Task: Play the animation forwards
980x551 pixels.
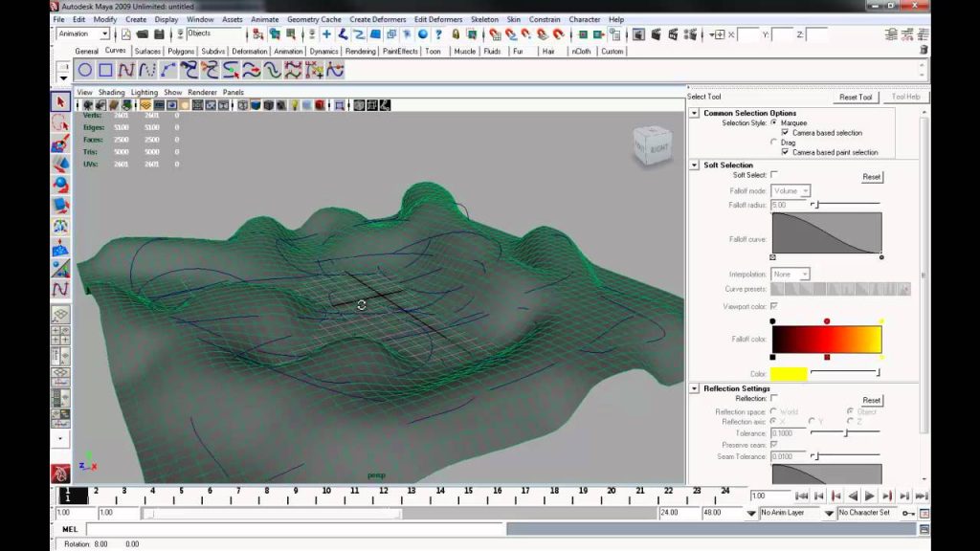Action: click(869, 496)
